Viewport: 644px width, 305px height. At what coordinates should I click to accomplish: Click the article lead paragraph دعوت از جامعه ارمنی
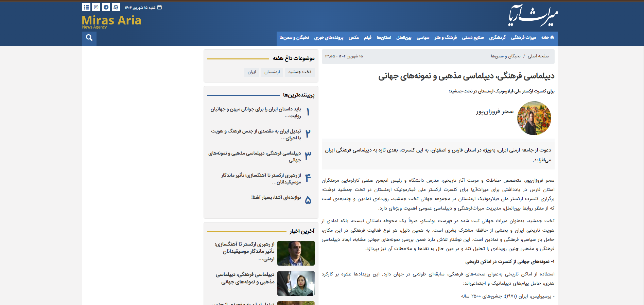click(438, 155)
